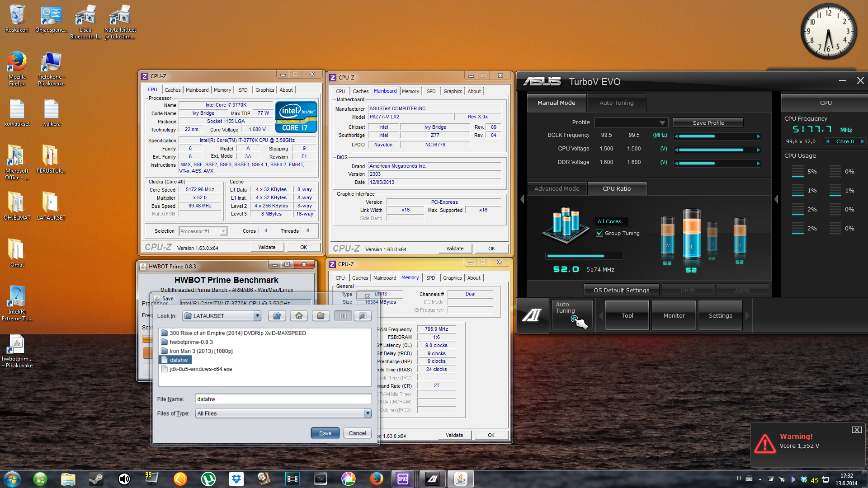Open Ohjauspaneeli control panel icon

51,19
